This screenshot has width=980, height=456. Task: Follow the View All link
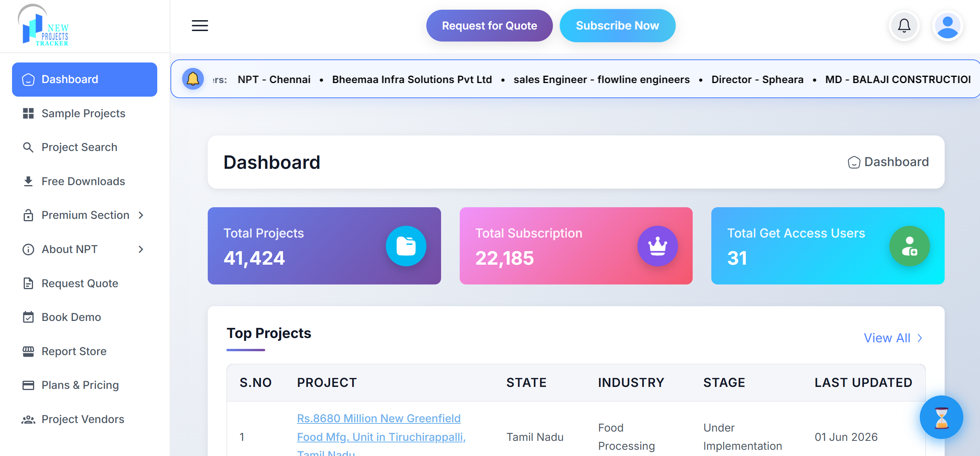coord(893,338)
